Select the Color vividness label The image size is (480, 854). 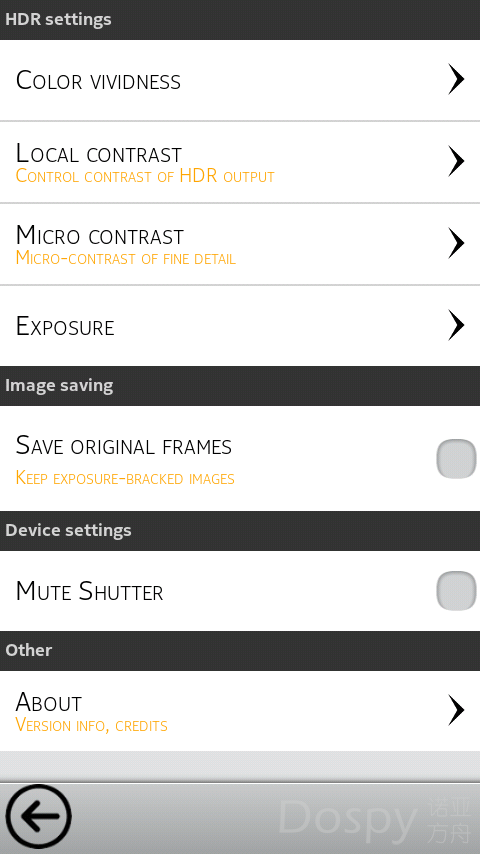click(98, 81)
